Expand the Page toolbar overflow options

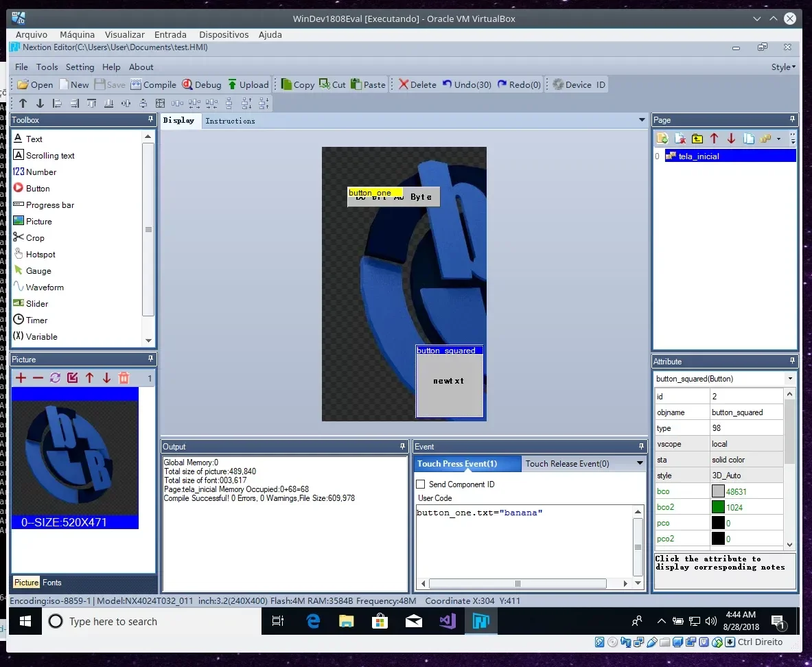[x=793, y=138]
